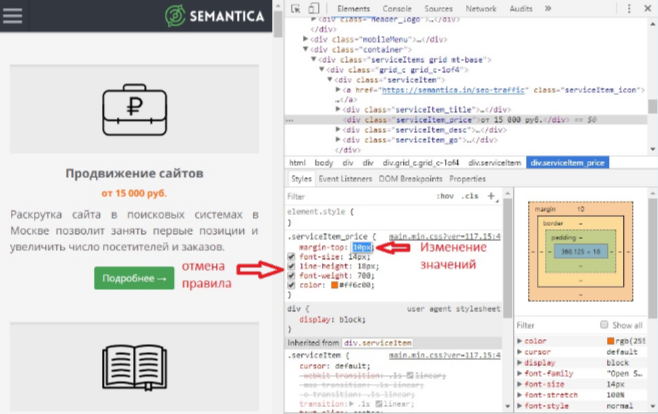Uncheck the font-size property checkbox
This screenshot has height=414, width=658.
[292, 256]
